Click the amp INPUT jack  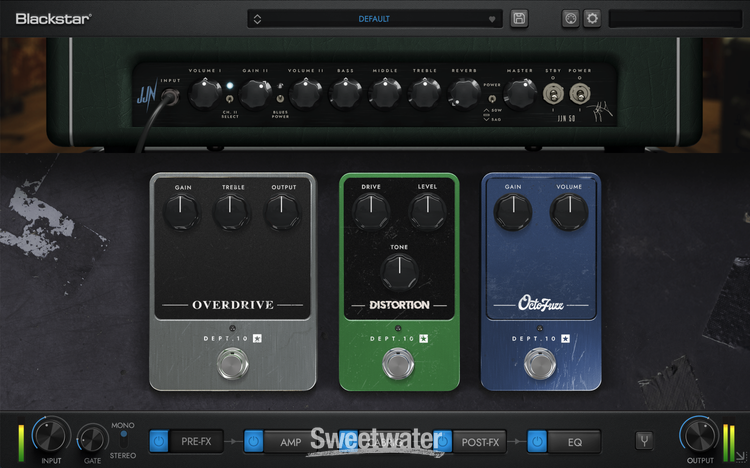point(170,97)
